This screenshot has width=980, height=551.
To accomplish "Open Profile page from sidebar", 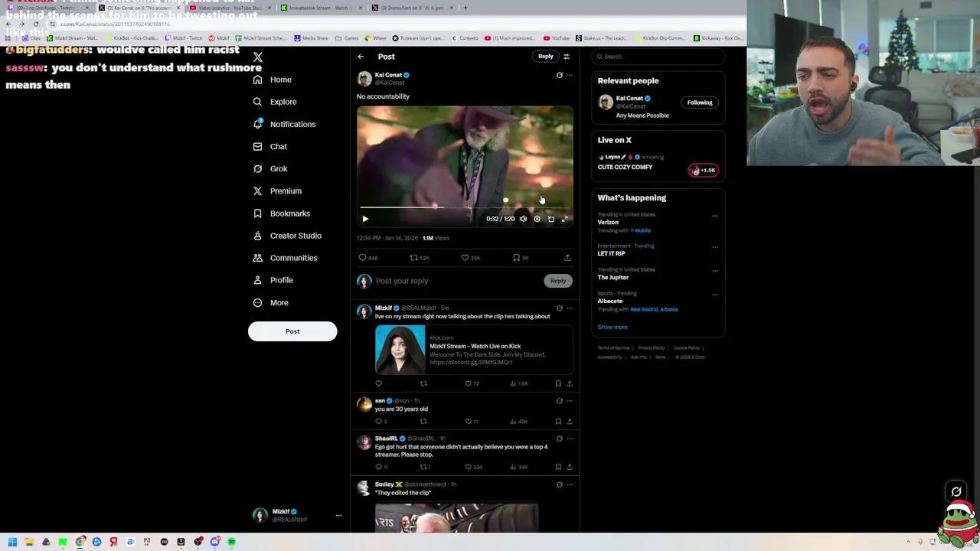I will [x=273, y=280].
